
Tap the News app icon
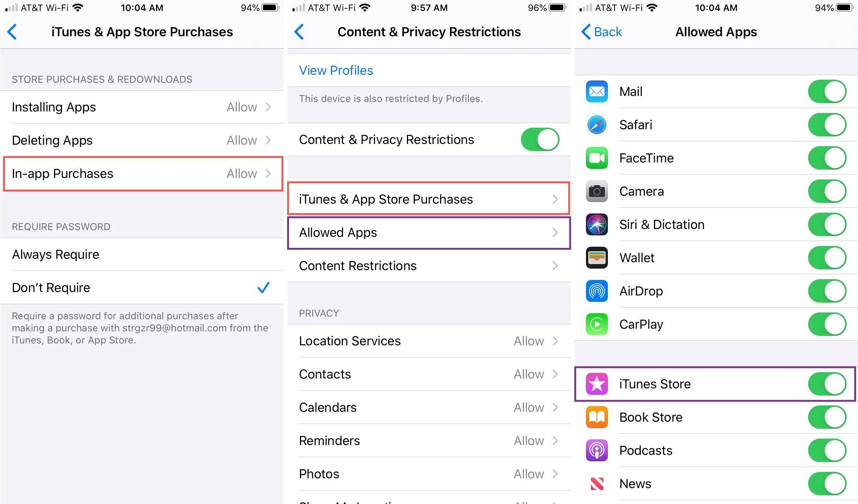[x=597, y=484]
